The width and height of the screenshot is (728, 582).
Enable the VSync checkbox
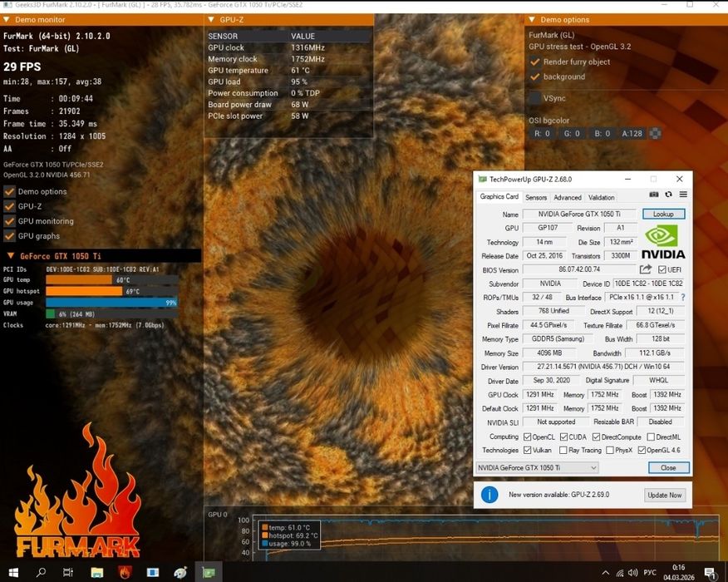[535, 98]
